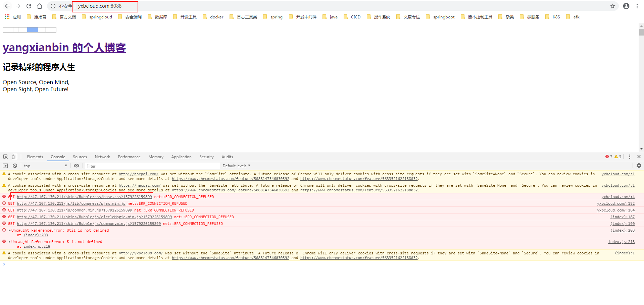The image size is (644, 305).
Task: Expand the Default levels dropdown
Action: (237, 166)
